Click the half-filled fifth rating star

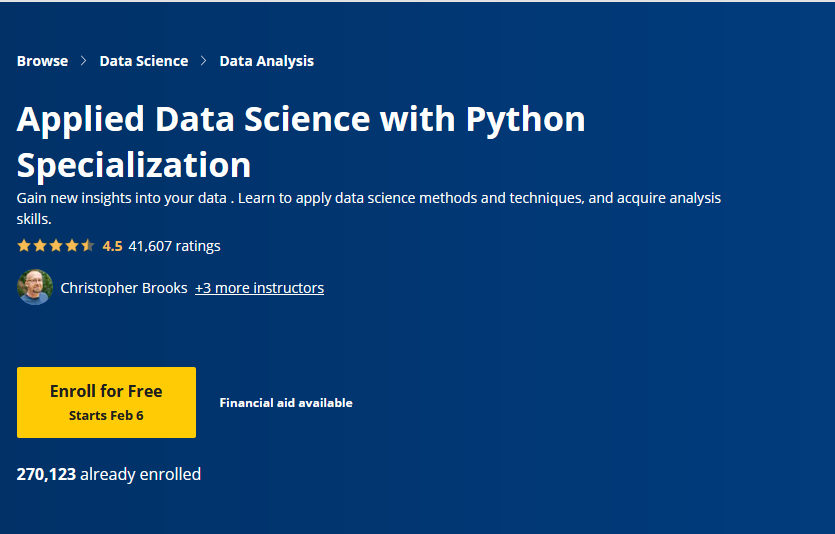click(x=88, y=246)
